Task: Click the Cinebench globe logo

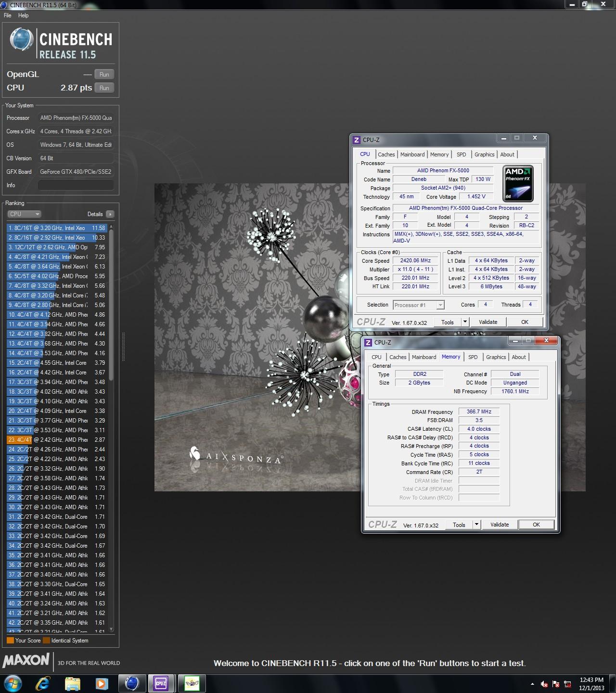Action: tap(21, 39)
